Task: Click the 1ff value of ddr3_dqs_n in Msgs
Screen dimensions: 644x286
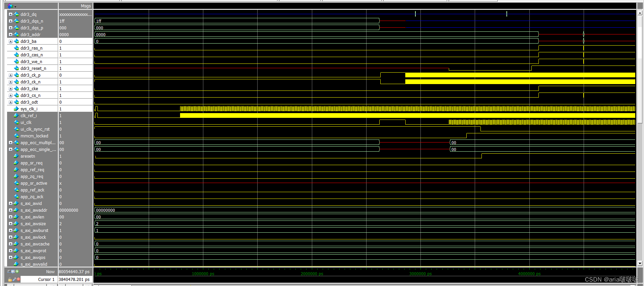Action: pyautogui.click(x=62, y=21)
